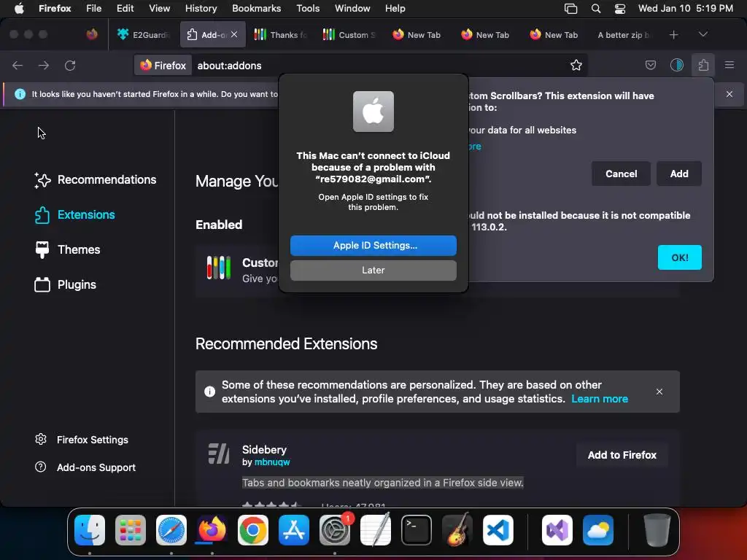Cancel the extension install prompt
This screenshot has width=747, height=560.
pos(621,174)
